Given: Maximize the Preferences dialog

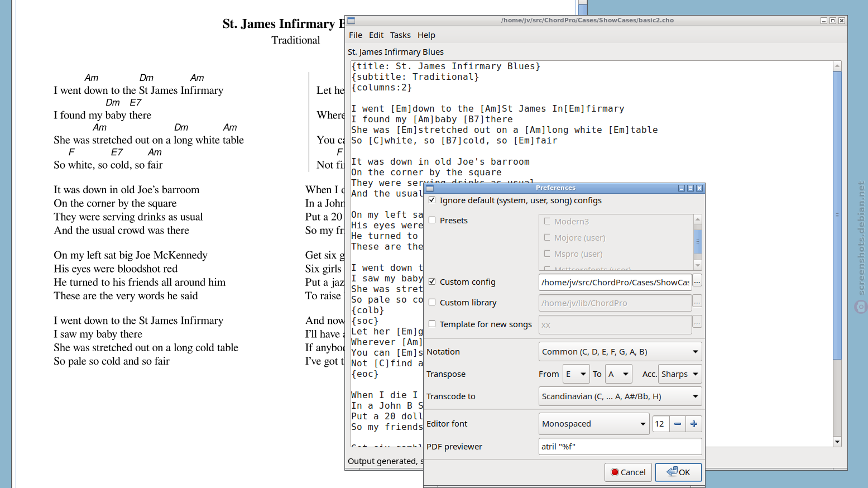Looking at the screenshot, I should (690, 188).
